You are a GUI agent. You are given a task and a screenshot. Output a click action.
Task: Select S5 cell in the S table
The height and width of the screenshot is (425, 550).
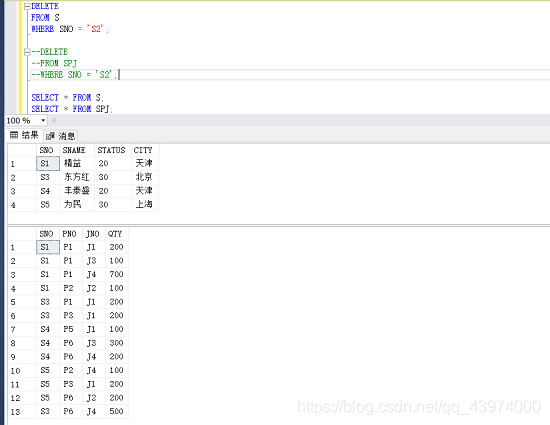pyautogui.click(x=48, y=204)
